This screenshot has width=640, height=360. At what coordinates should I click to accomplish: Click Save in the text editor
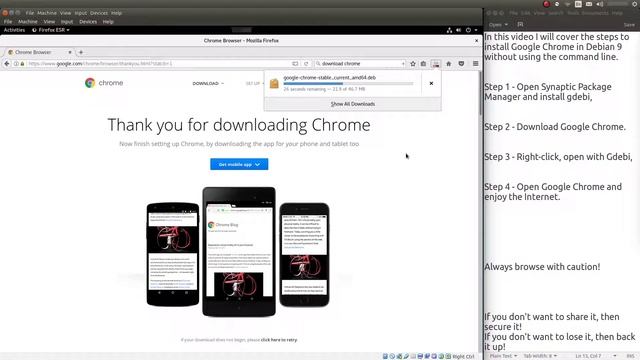tap(629, 25)
